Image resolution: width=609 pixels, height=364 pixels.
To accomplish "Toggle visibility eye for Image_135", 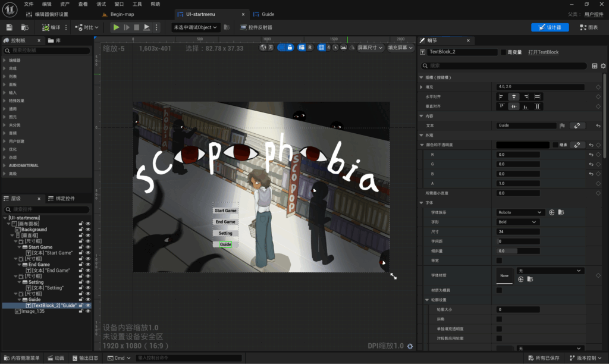I will point(88,311).
